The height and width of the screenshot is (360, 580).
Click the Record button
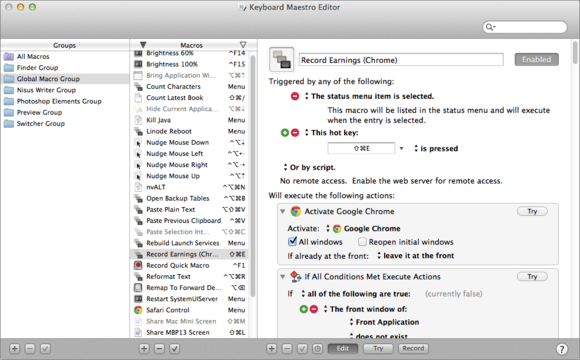tap(413, 349)
